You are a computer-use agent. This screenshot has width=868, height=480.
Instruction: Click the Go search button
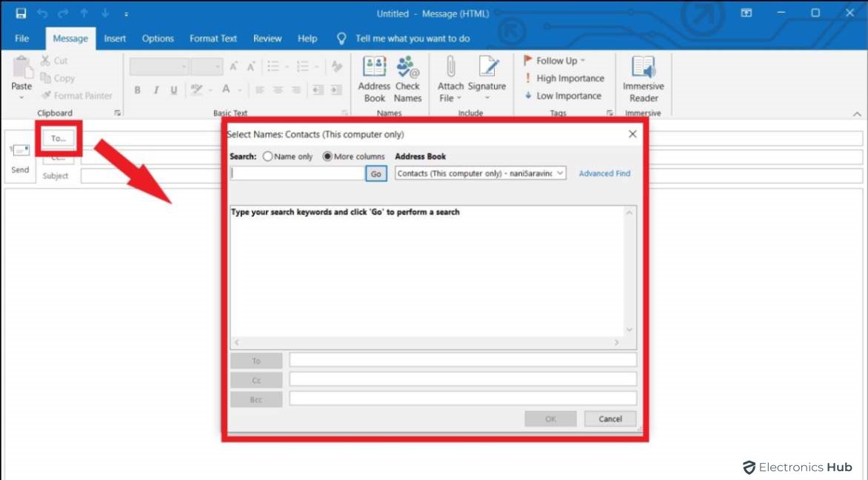click(x=376, y=173)
